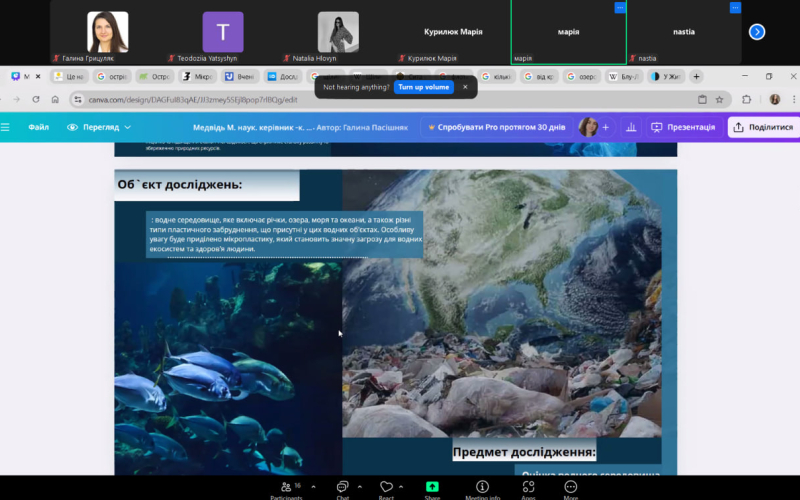The width and height of the screenshot is (800, 500).
Task: Open Zoom Participants panel icon
Action: click(x=286, y=487)
